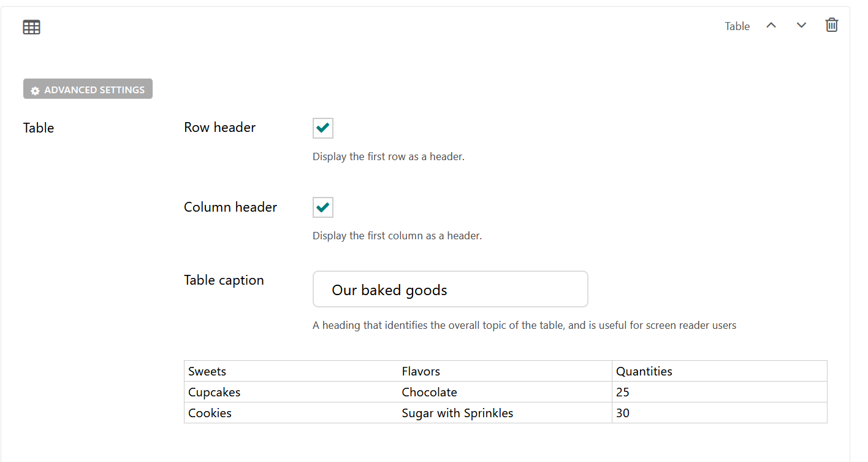This screenshot has width=868, height=462.
Task: Click the Table label in block header
Action: pos(737,26)
